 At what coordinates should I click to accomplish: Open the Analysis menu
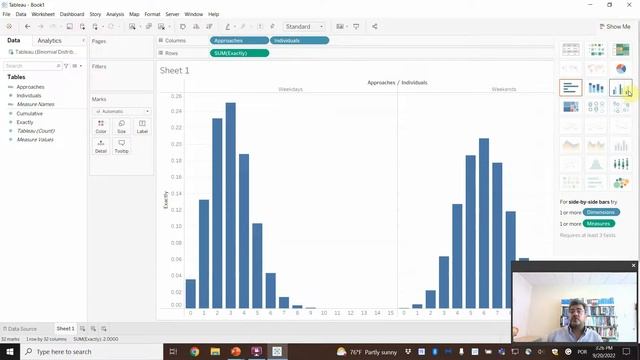[x=115, y=14]
